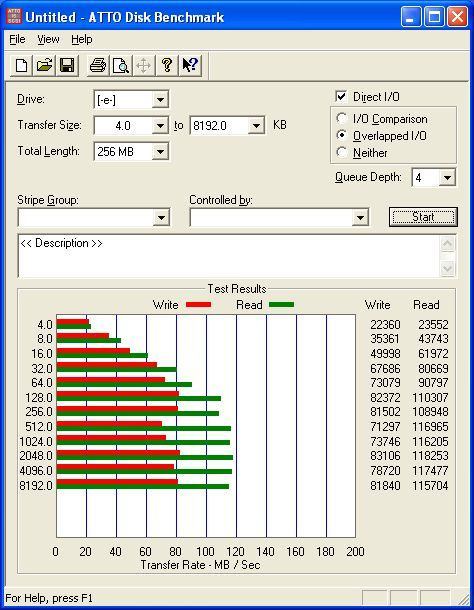Click the green Read legend swatch
Viewport: 474px width, 610px height.
coord(281,304)
